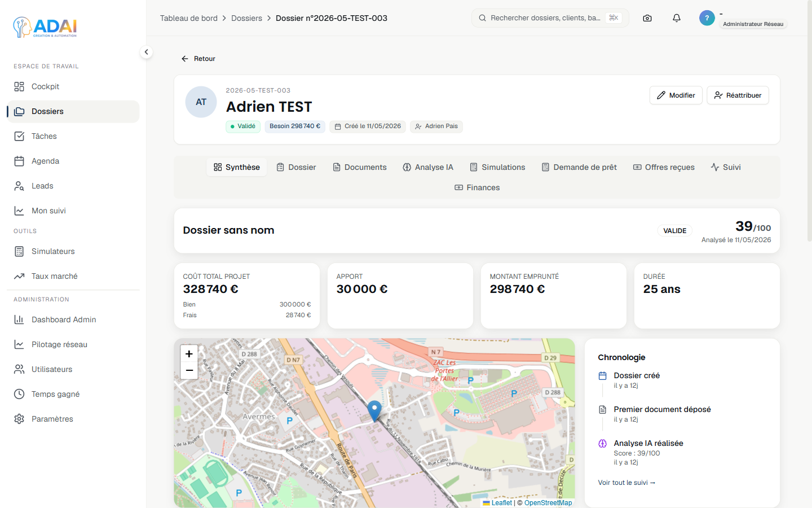
Task: Click the Paramètres gear icon
Action: 19,419
